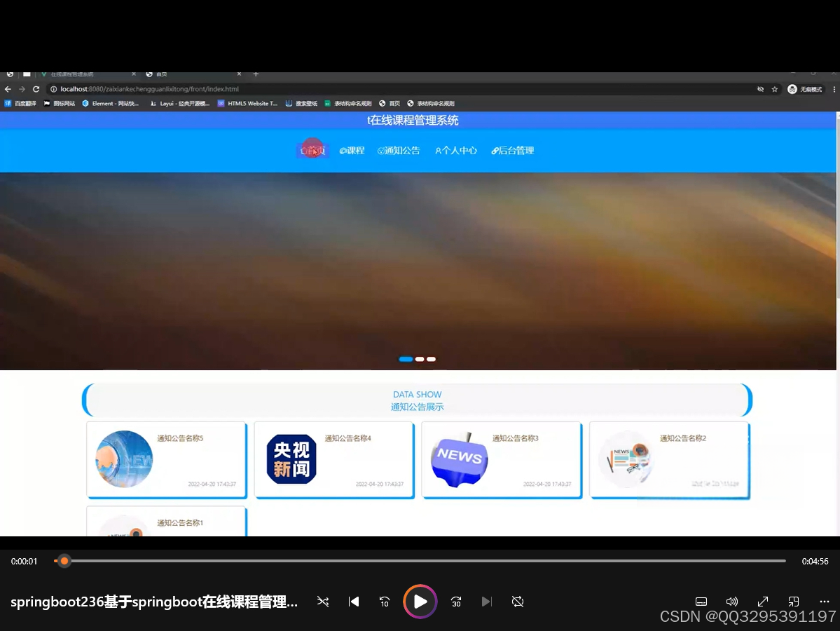Mute the video volume

[x=732, y=602]
